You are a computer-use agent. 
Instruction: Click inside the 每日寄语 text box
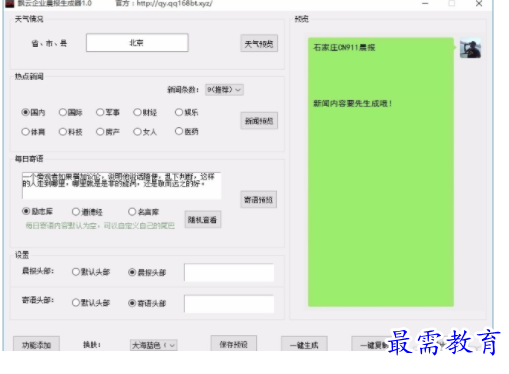[x=121, y=186]
